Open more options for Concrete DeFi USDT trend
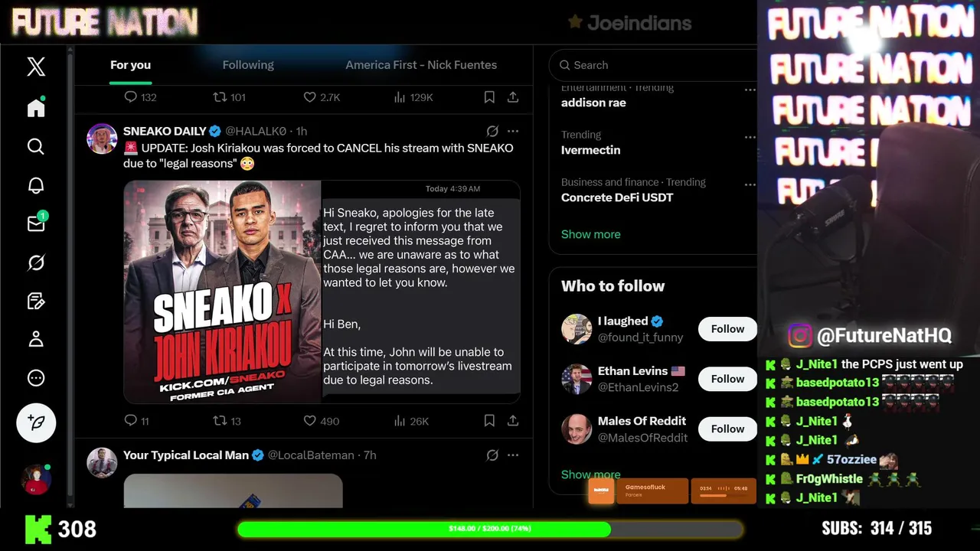The width and height of the screenshot is (980, 551). (750, 184)
